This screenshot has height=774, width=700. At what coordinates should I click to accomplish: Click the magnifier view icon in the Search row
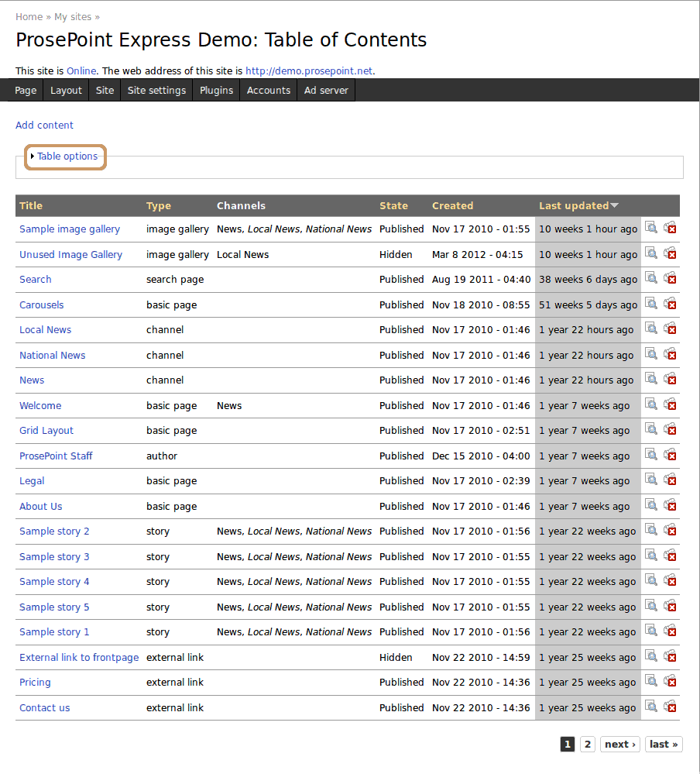coord(651,278)
